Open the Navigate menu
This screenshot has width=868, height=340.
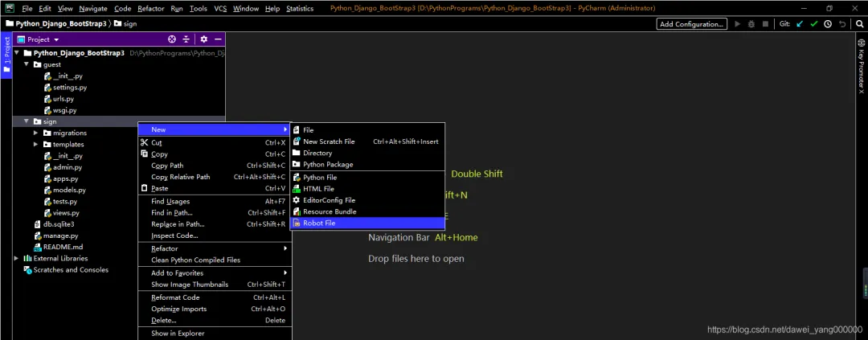(x=93, y=8)
